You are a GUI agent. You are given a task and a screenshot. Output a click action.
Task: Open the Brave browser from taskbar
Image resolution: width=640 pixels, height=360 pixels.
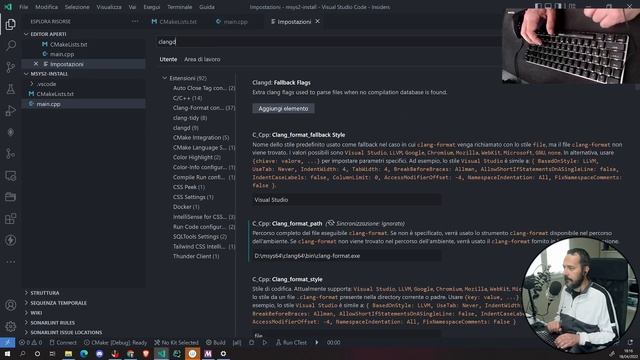(146, 354)
